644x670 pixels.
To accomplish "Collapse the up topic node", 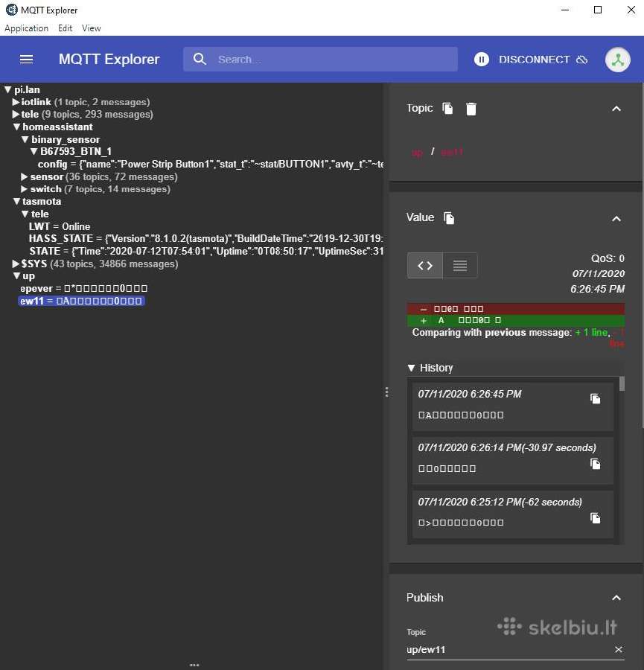I will point(16,276).
